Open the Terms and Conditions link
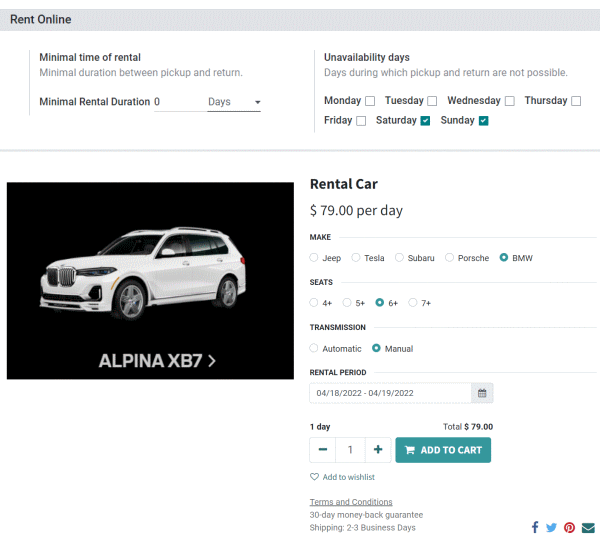Screen dimensions: 600x549 tap(351, 502)
